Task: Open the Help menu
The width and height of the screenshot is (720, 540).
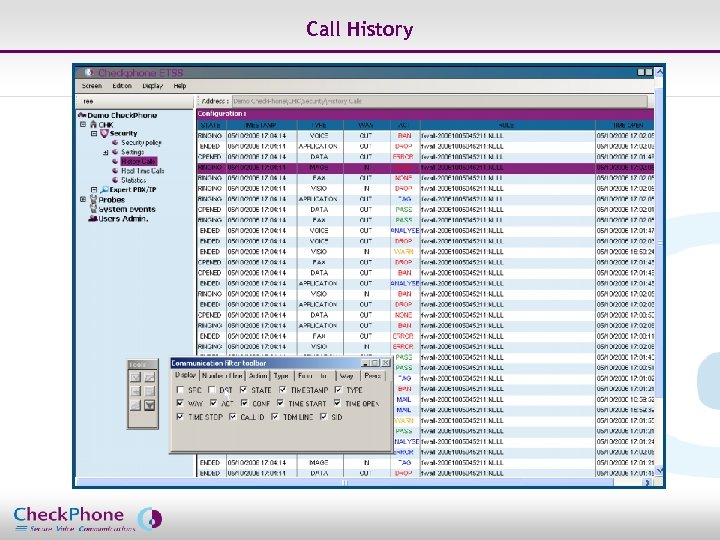Action: coord(180,86)
